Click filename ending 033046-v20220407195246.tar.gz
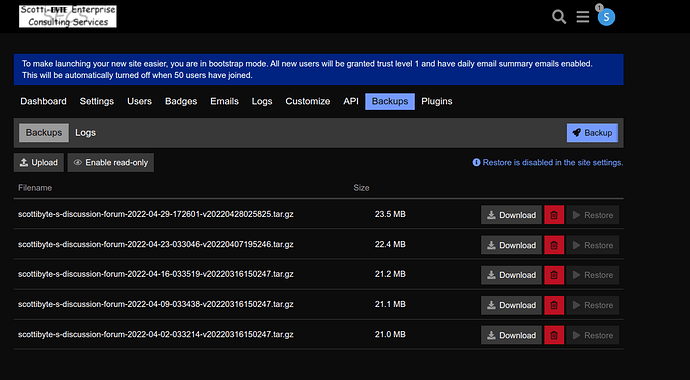This screenshot has width=690, height=380. [156, 244]
